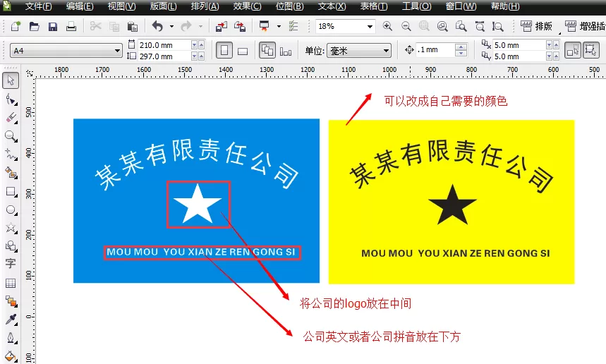Click the application launcher icon
606x364 pixels.
click(265, 26)
